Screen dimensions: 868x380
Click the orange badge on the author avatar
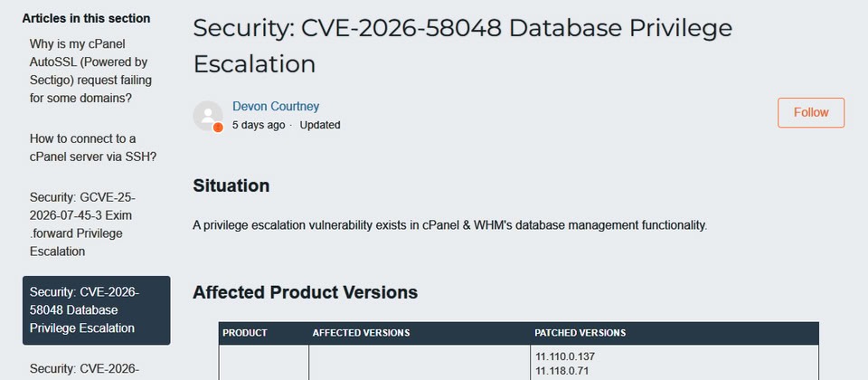tap(218, 128)
